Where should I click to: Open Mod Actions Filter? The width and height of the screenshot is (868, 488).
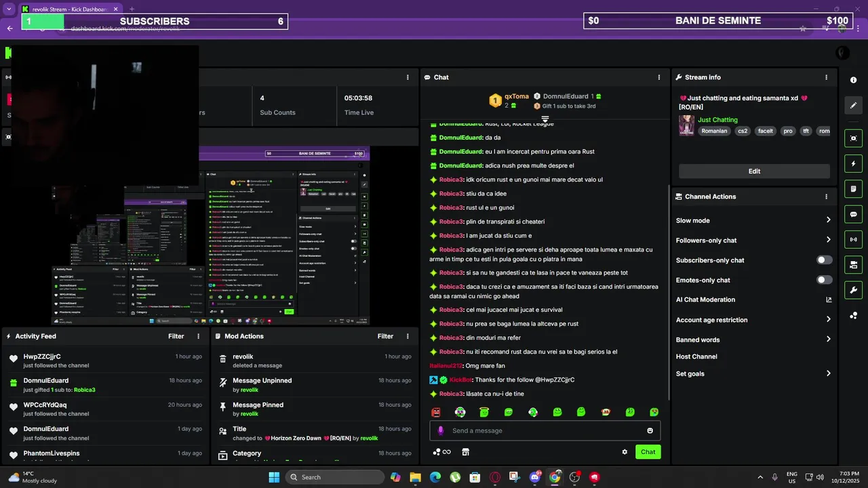coord(385,336)
